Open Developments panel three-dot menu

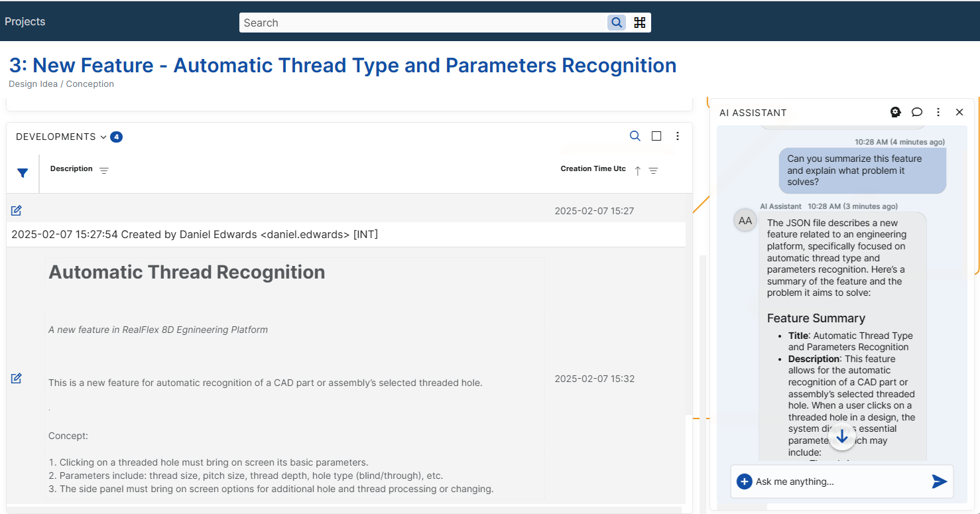coord(677,136)
